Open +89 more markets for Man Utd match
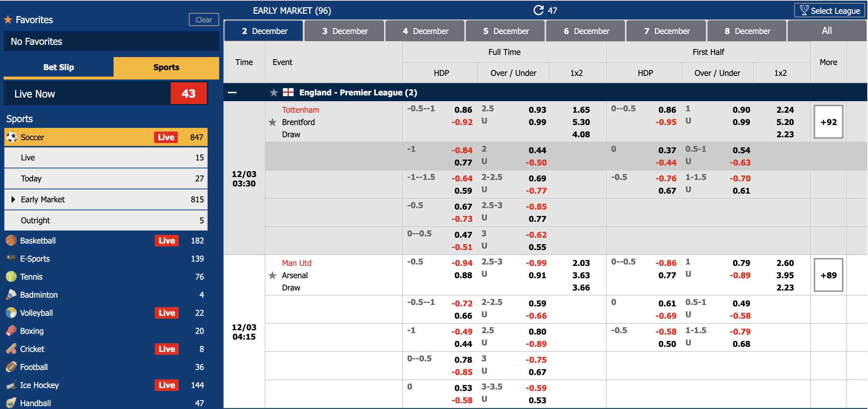The width and height of the screenshot is (868, 409). [x=829, y=275]
